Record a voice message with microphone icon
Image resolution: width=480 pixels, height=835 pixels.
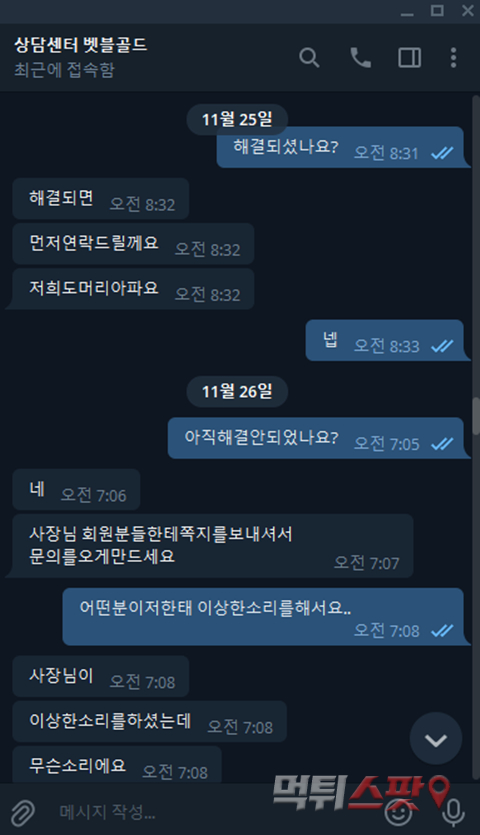click(453, 812)
